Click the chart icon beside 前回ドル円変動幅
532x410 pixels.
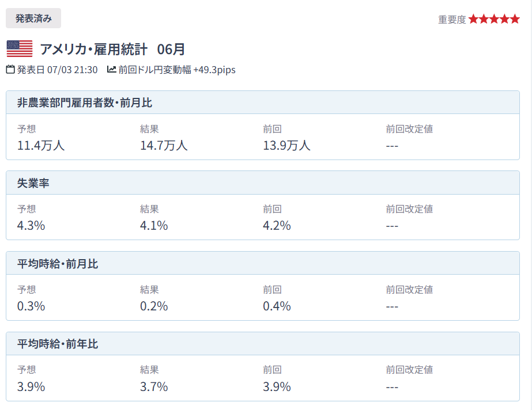[x=112, y=70]
